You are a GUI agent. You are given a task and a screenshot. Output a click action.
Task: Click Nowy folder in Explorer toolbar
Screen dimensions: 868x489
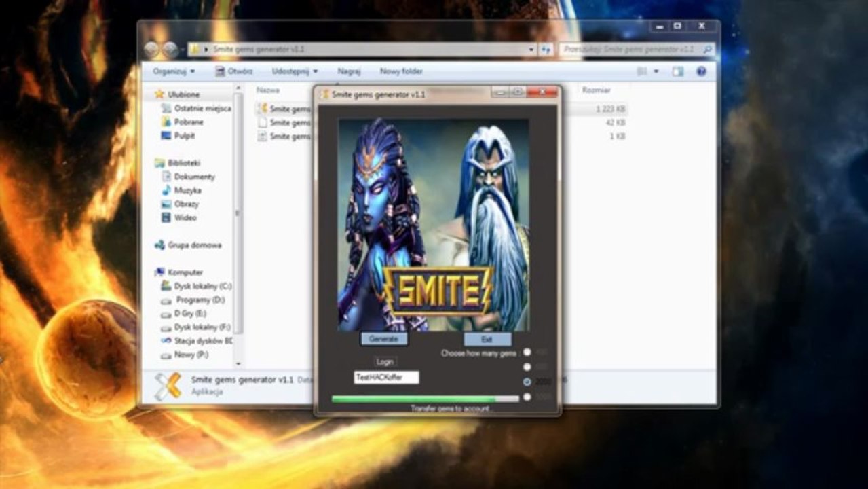pos(401,71)
